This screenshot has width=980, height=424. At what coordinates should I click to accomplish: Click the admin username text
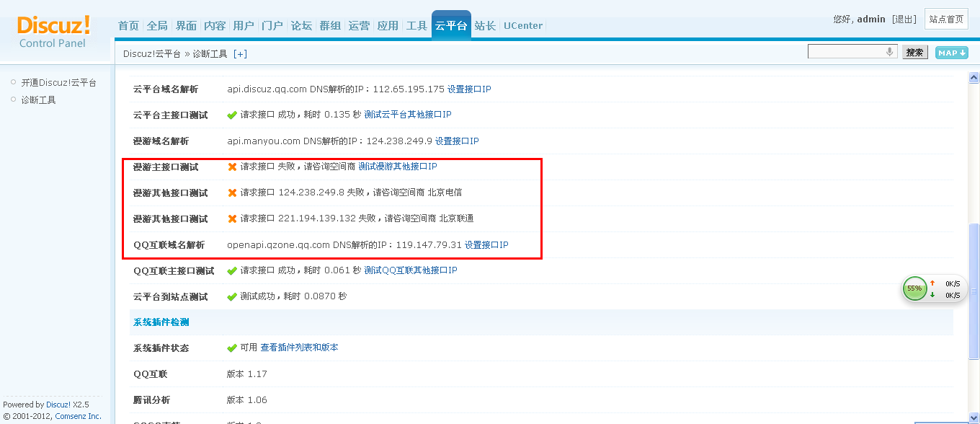(871, 19)
